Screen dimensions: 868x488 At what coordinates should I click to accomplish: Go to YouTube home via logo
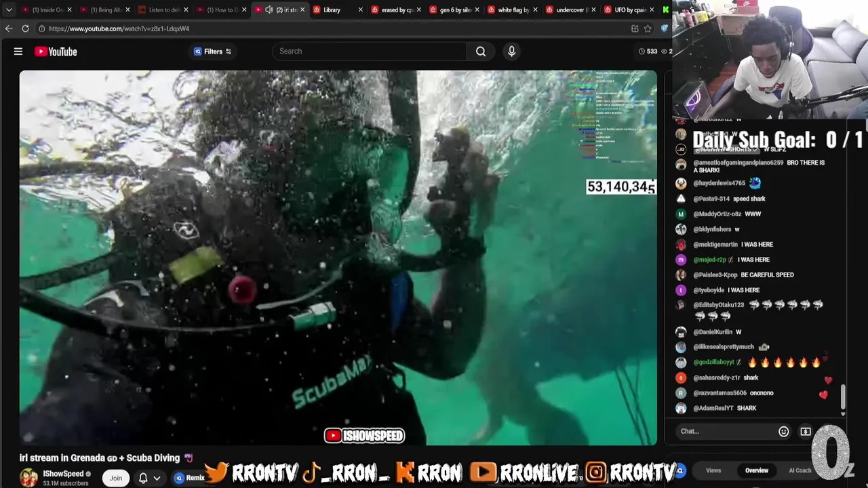(x=56, y=52)
